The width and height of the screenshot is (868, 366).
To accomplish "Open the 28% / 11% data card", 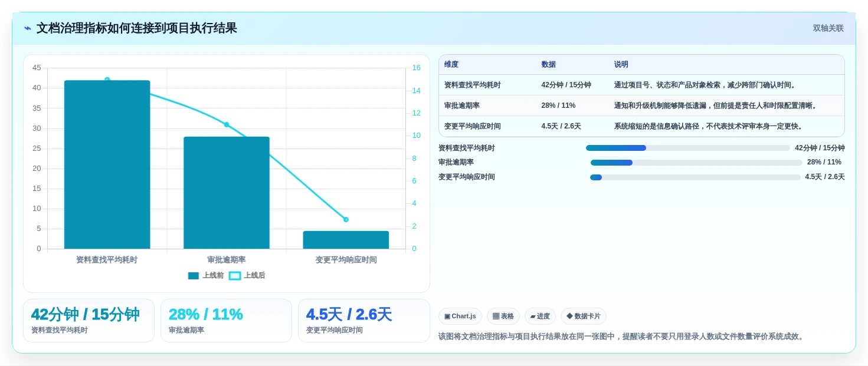I will (x=226, y=321).
